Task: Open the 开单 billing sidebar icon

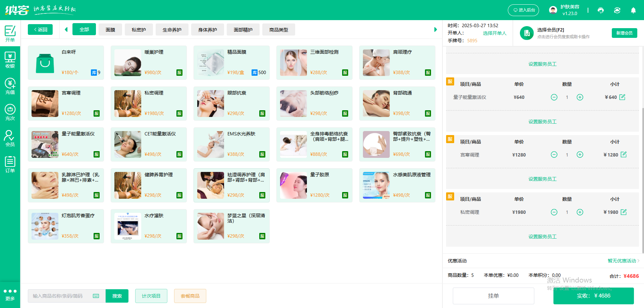Action: [x=10, y=34]
